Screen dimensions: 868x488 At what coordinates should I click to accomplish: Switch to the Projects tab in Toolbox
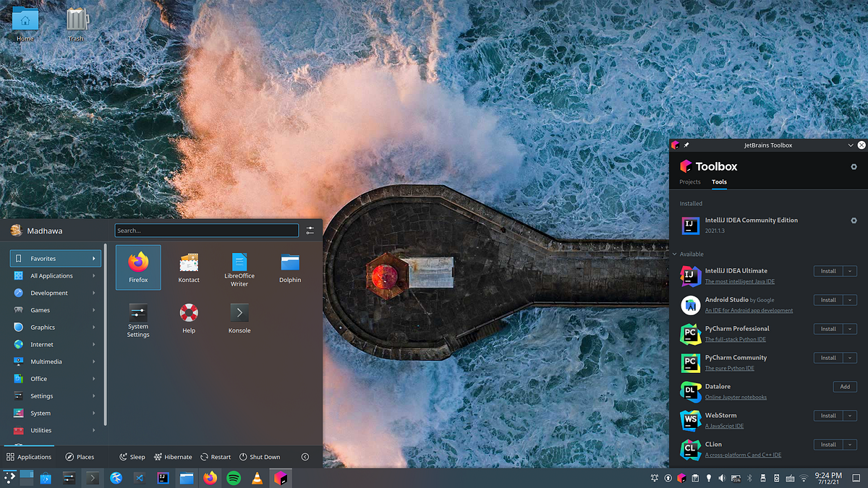coord(690,181)
